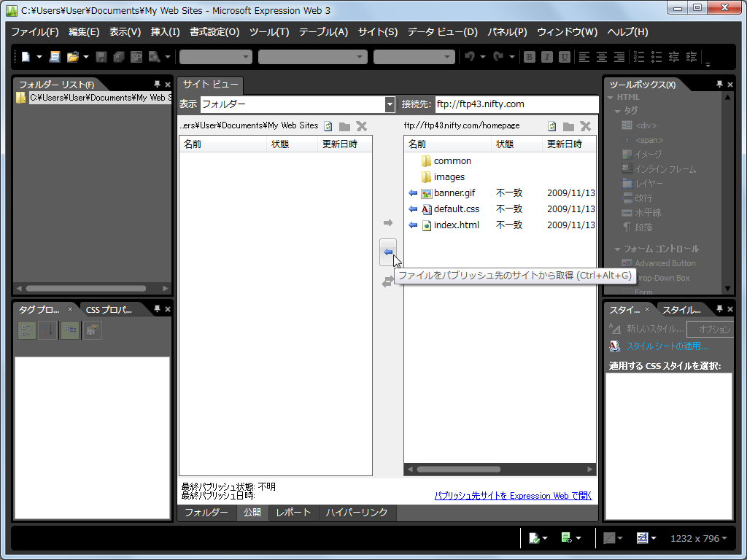Toggle Underline formatting button
Screen dimensions: 747x560
click(x=565, y=57)
